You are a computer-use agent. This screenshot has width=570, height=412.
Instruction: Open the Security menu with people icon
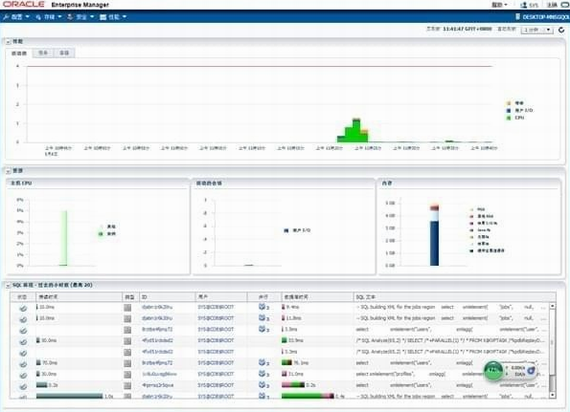pos(80,17)
